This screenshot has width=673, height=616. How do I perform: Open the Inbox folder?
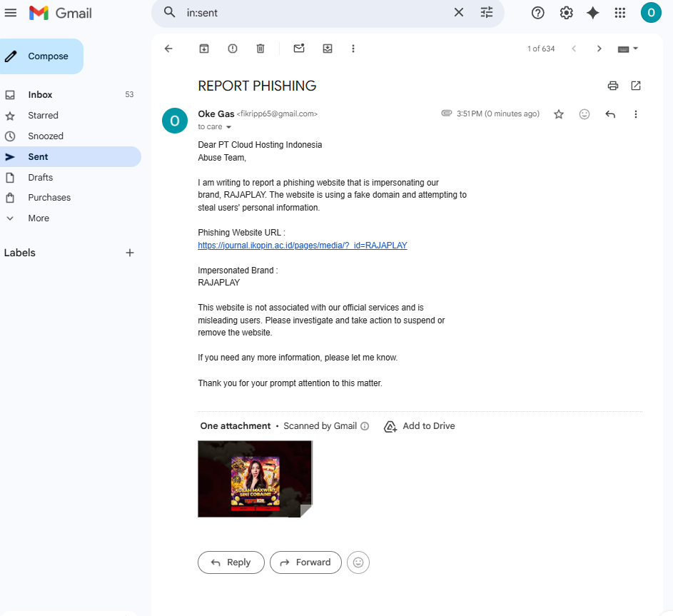[71, 94]
